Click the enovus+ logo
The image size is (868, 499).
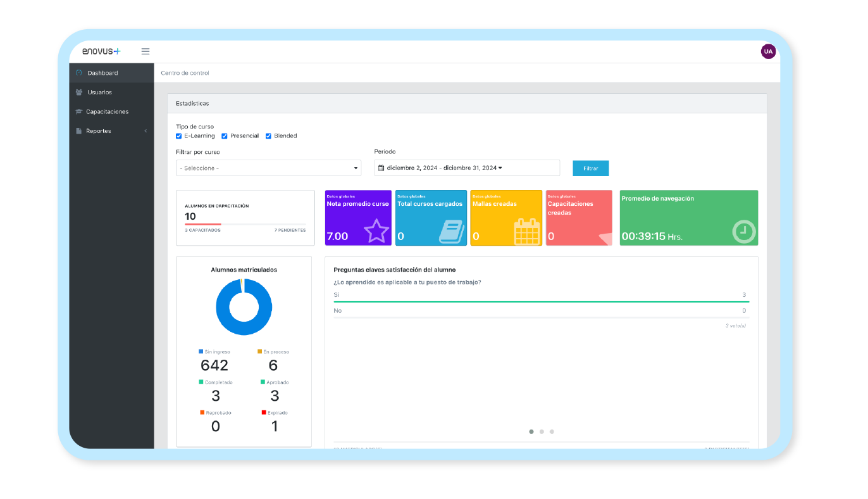101,51
